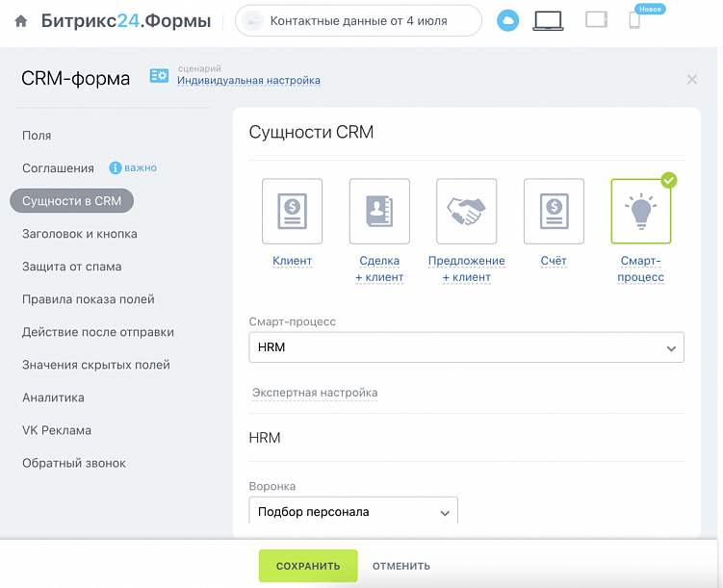The height and width of the screenshot is (588, 723).
Task: Select the Клиент entity tile
Action: click(292, 211)
